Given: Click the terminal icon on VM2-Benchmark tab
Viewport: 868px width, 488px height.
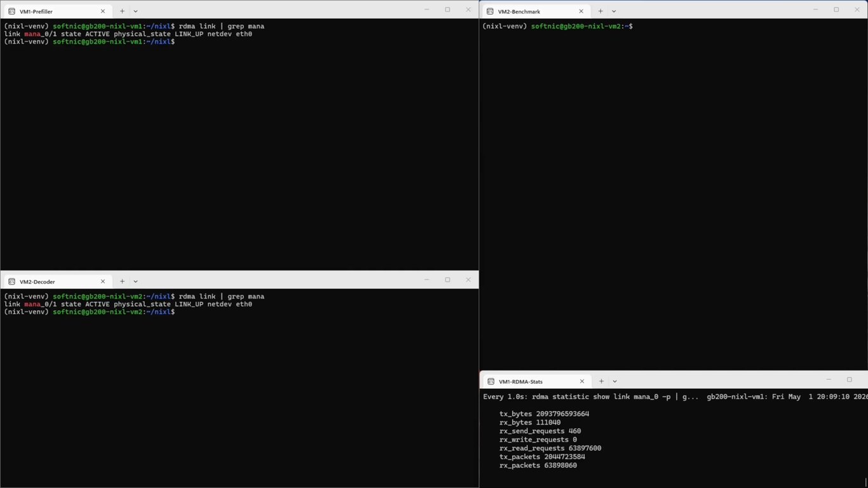Looking at the screenshot, I should 490,11.
